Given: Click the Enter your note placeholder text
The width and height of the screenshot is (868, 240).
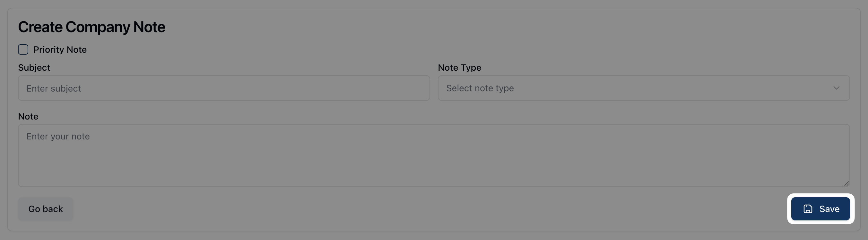Looking at the screenshot, I should click(x=58, y=136).
